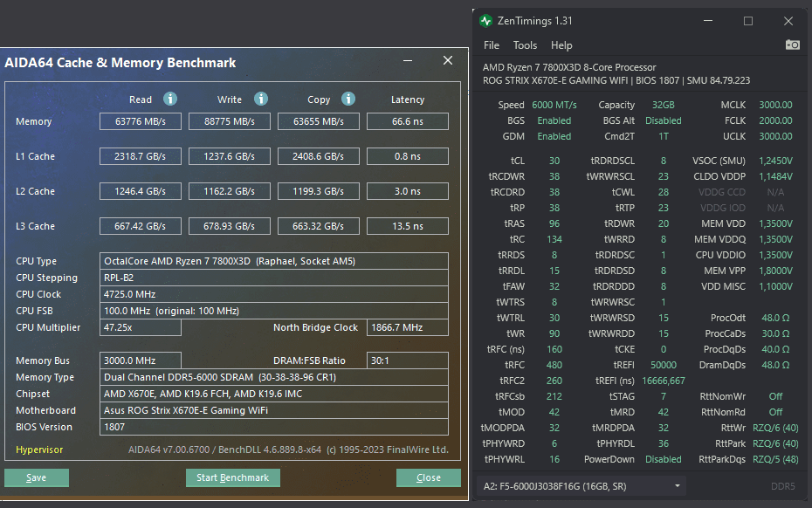
Task: Click the Memory Read 63776 MB/s field
Action: pos(141,121)
